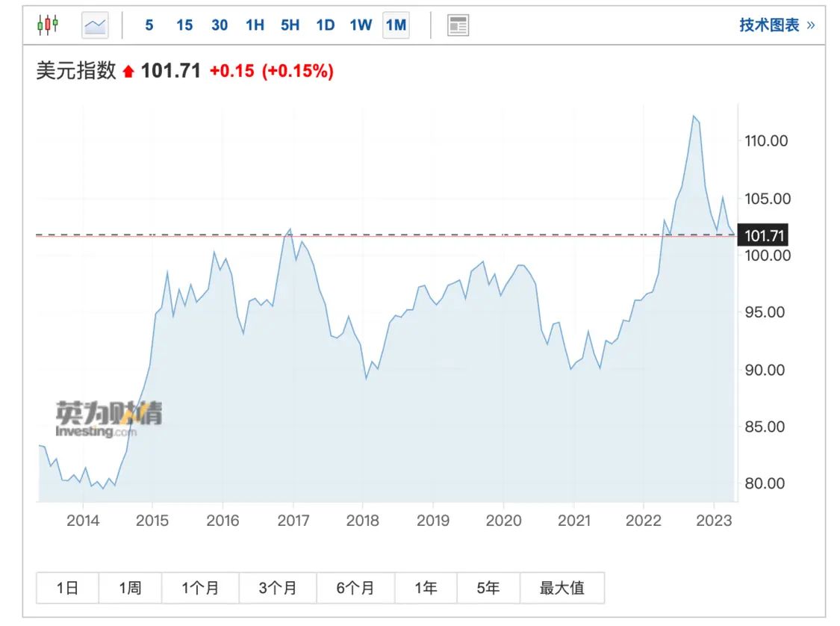The image size is (840, 626).
Task: Select the 1W weekly interval
Action: coord(361,25)
